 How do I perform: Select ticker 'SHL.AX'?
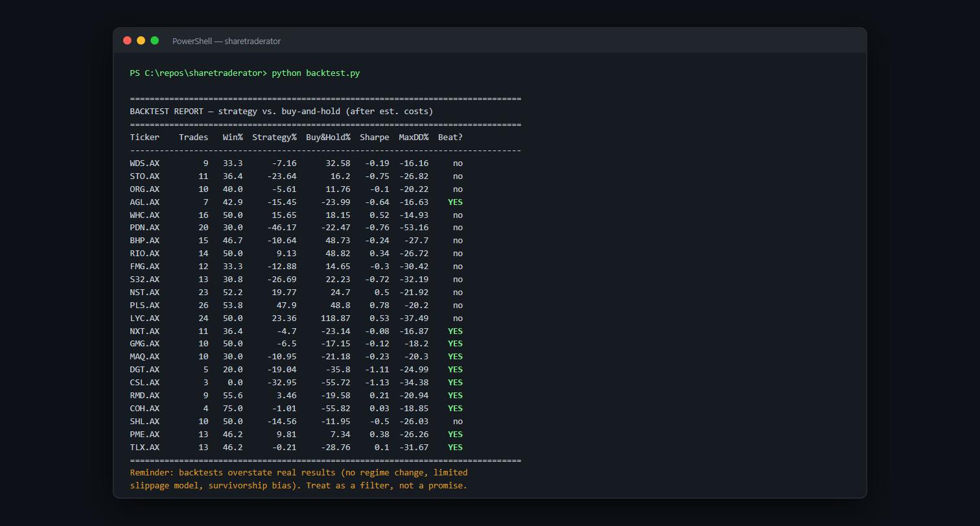coord(145,421)
